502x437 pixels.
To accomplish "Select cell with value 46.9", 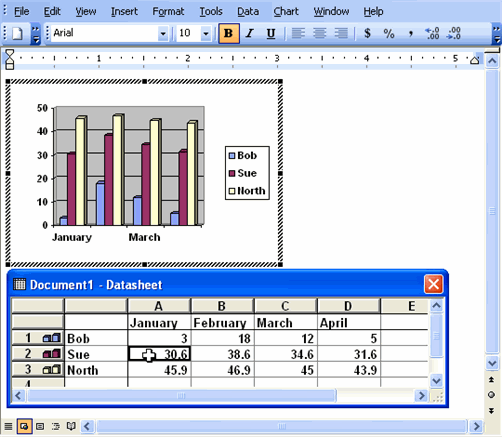I will coord(222,370).
